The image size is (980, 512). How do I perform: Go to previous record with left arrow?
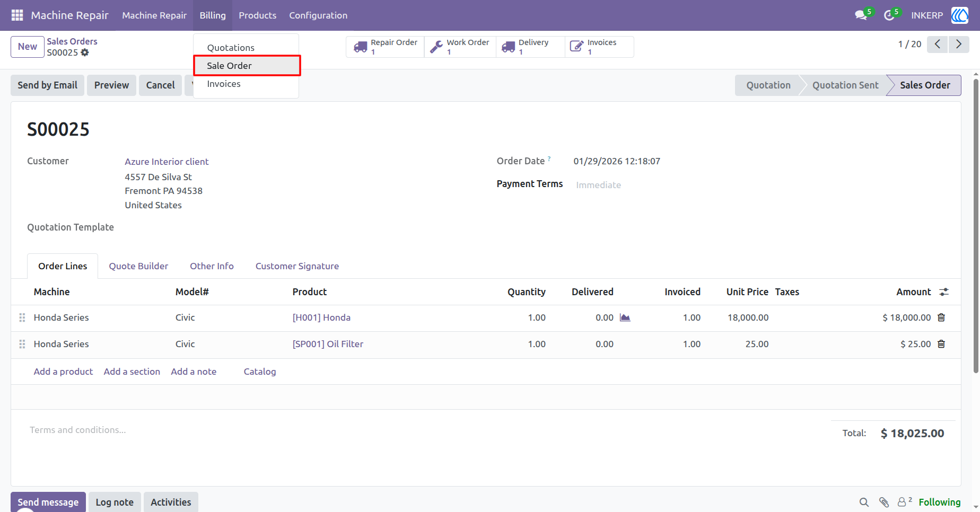point(938,44)
